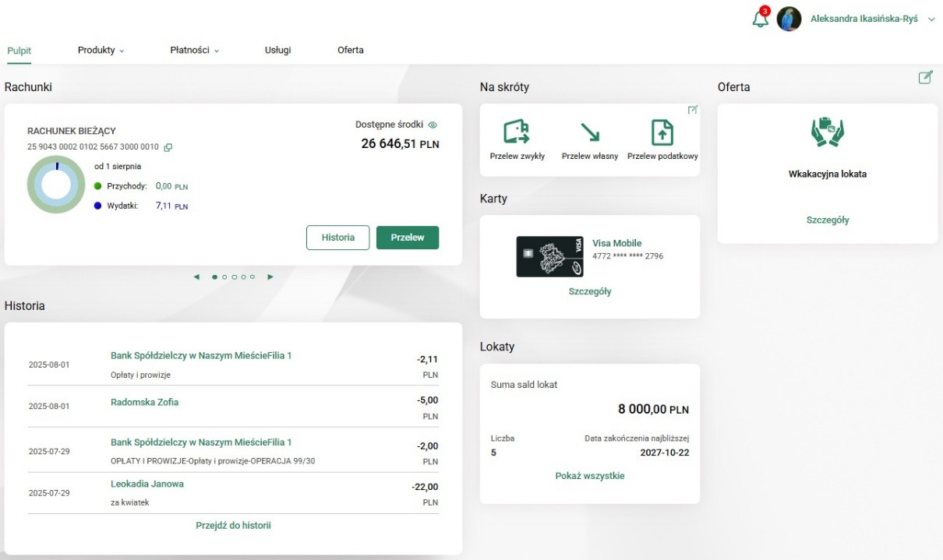The height and width of the screenshot is (560, 943).
Task: Click the Przelew zwykły shortcut icon
Action: [x=517, y=132]
